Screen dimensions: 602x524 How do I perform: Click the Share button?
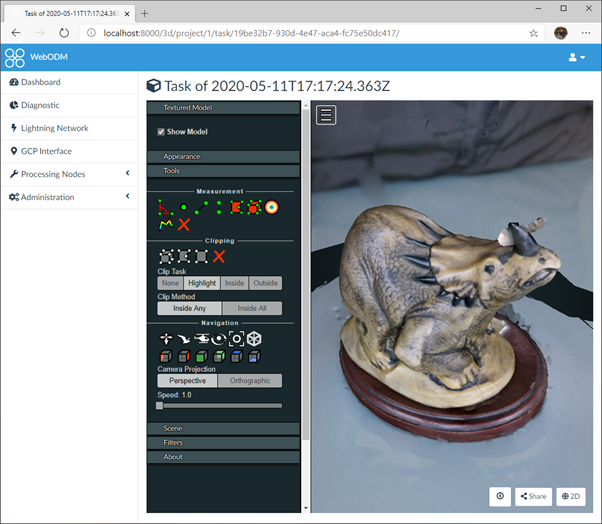point(534,497)
